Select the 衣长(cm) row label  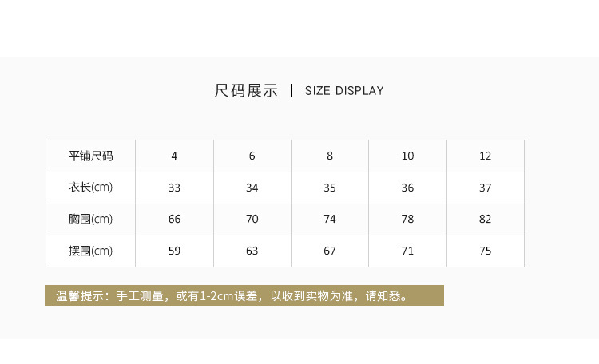[x=90, y=188]
